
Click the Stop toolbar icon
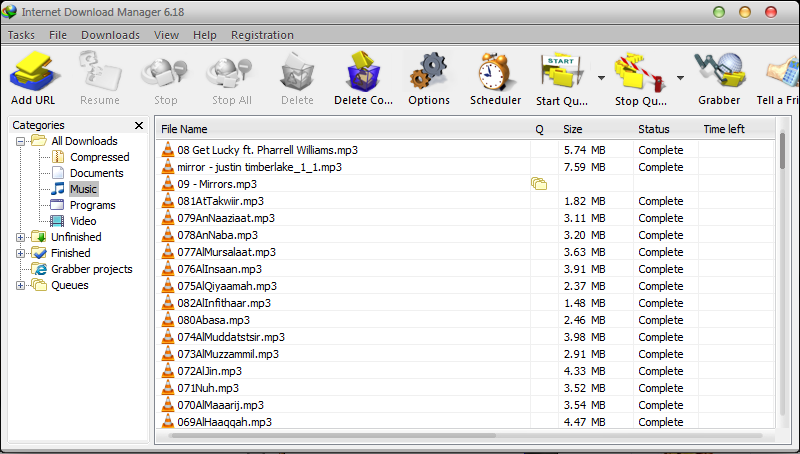(x=165, y=72)
